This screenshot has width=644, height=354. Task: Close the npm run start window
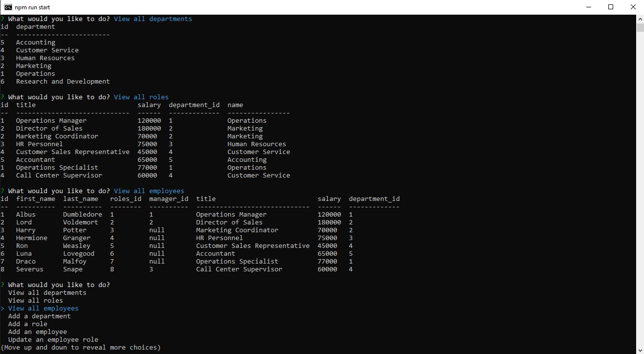point(633,7)
